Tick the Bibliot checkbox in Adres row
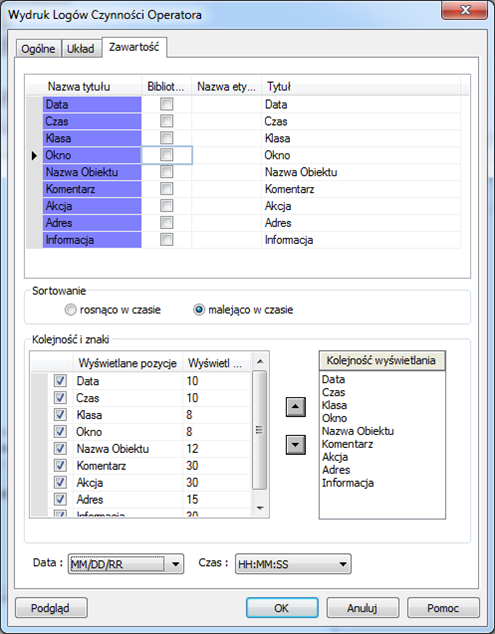 click(x=166, y=223)
